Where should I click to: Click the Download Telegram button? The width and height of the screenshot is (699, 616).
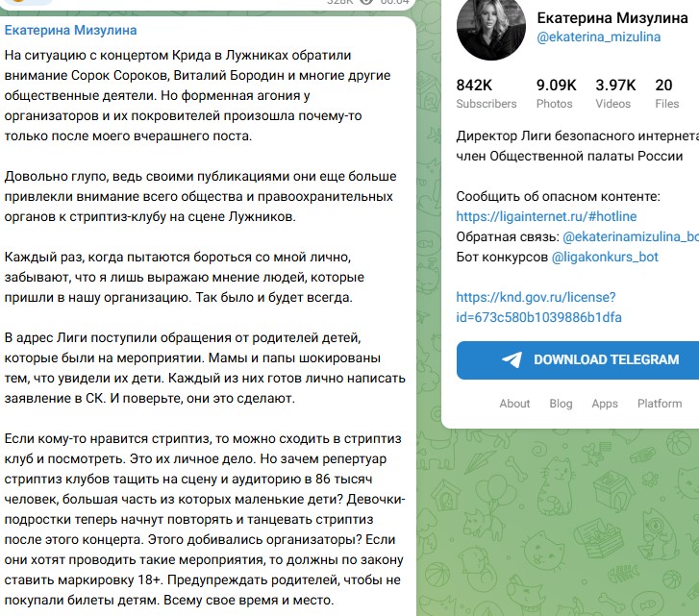[x=577, y=359]
